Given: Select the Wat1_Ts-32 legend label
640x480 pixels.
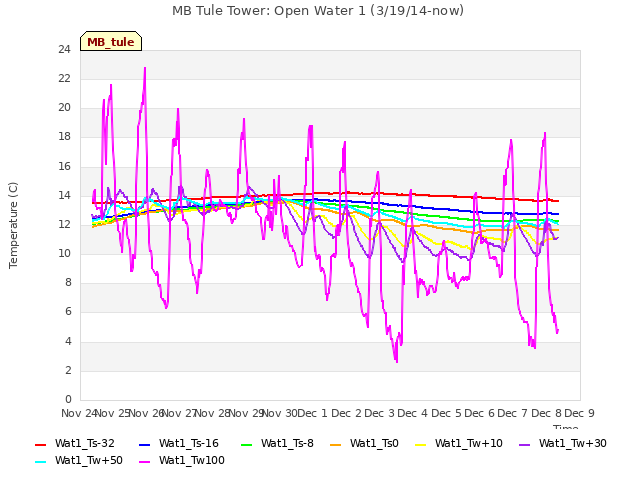Looking at the screenshot, I should 85,443.
